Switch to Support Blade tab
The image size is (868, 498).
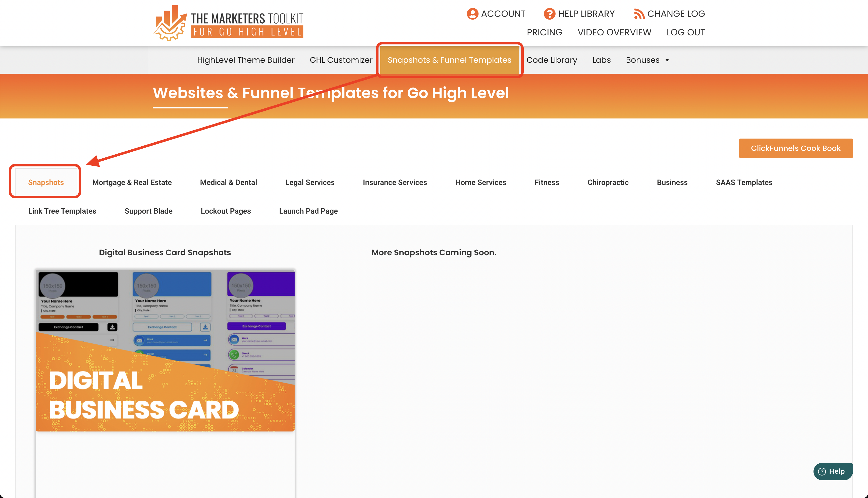click(x=148, y=211)
